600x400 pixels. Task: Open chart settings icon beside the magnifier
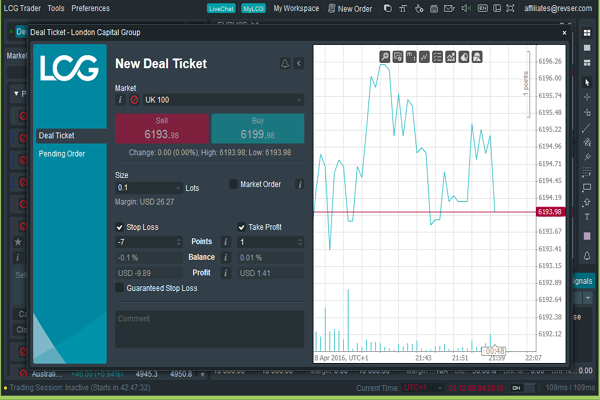398,57
